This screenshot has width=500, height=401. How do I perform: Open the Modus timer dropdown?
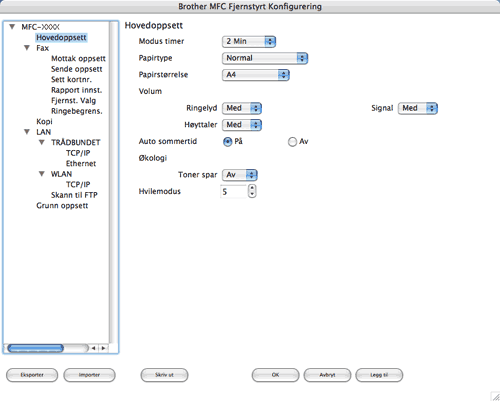(249, 41)
